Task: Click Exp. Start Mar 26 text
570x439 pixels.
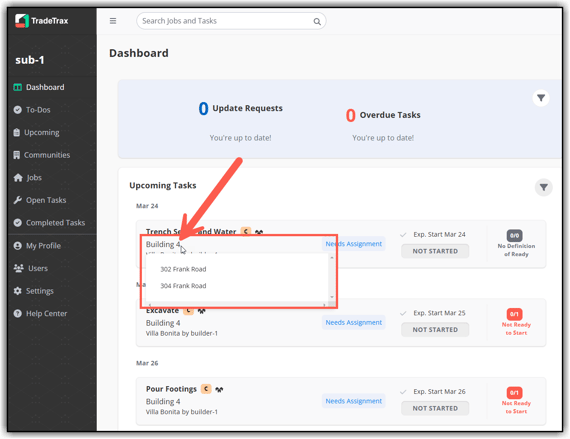Action: coord(439,391)
